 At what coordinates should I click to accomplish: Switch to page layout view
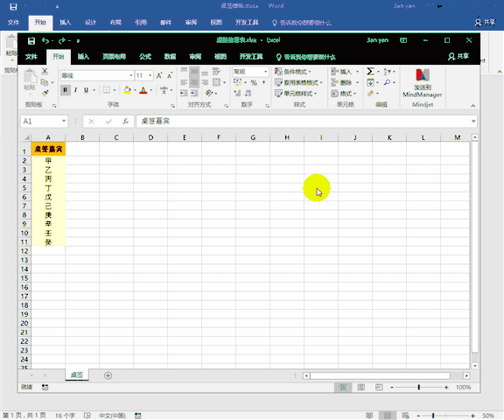click(x=361, y=388)
